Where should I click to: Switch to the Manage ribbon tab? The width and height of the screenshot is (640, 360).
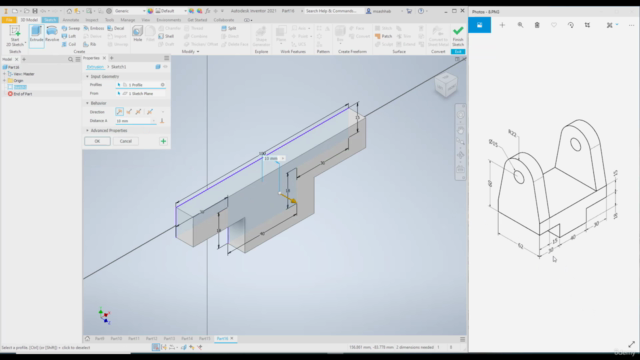pyautogui.click(x=128, y=20)
